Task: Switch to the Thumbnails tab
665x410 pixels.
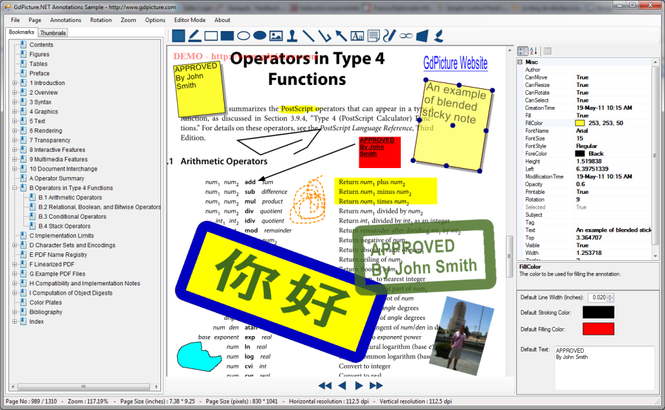Action: click(53, 33)
